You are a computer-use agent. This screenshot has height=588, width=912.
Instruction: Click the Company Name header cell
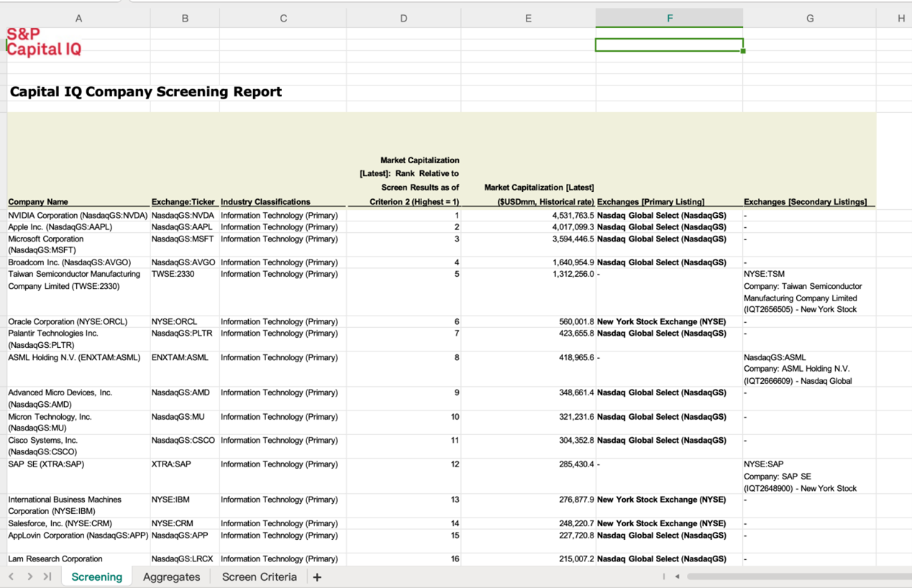pos(38,202)
